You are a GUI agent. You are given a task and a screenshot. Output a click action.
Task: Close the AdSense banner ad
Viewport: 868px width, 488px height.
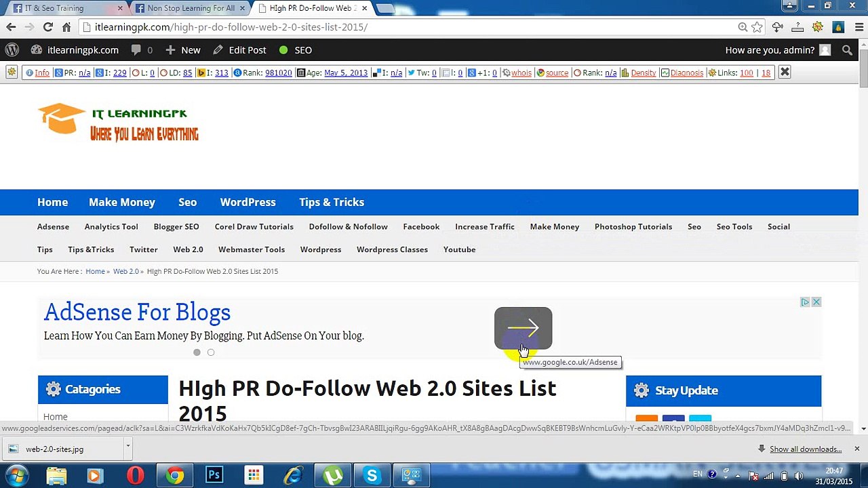coord(816,302)
